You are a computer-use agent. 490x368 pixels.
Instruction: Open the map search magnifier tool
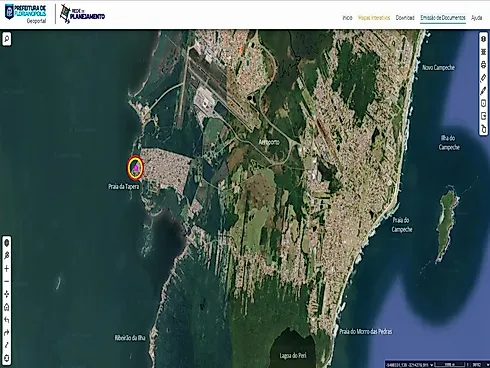6,39
